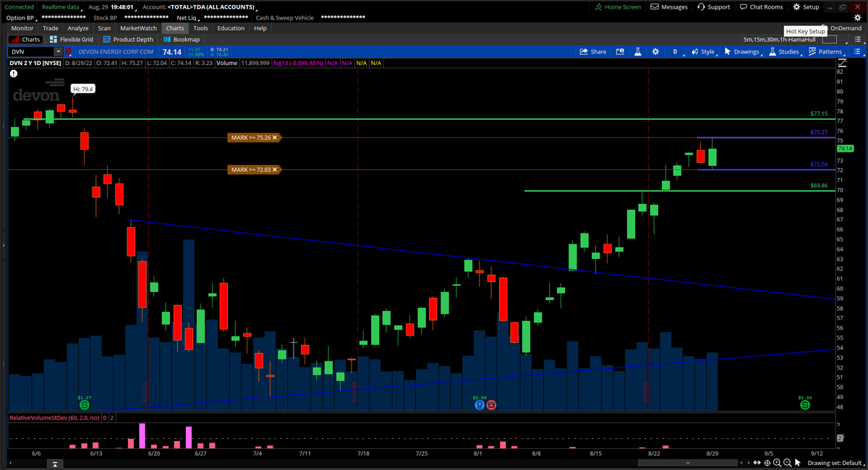Image resolution: width=868 pixels, height=470 pixels.
Task: Open the D timeframe dropdown
Action: point(675,51)
